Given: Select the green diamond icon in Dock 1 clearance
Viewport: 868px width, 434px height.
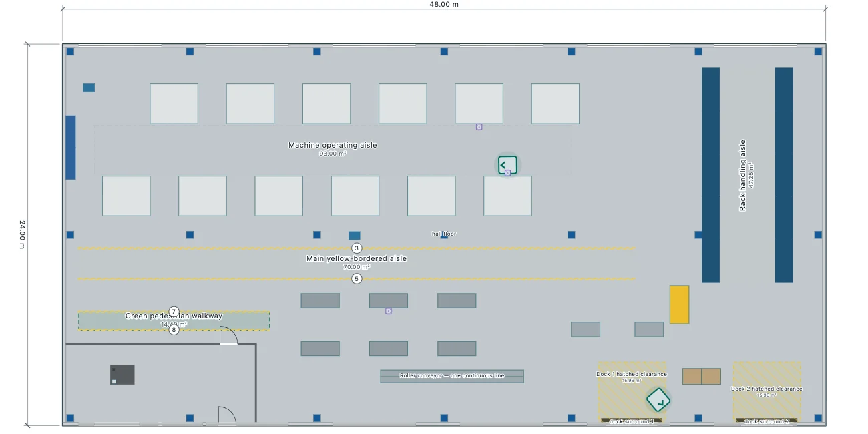Looking at the screenshot, I should tap(658, 401).
